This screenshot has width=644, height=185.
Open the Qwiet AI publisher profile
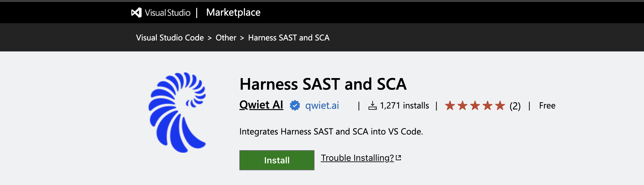pos(261,105)
